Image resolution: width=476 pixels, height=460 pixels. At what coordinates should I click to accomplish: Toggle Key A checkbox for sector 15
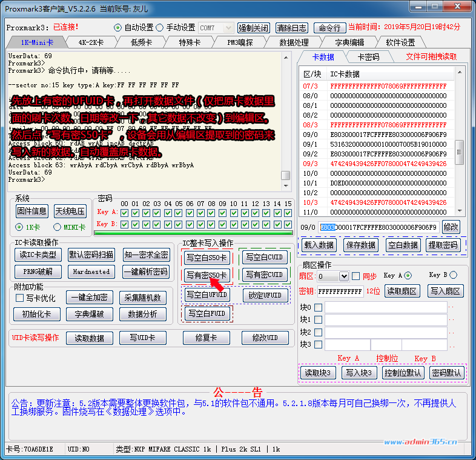pyautogui.click(x=288, y=213)
